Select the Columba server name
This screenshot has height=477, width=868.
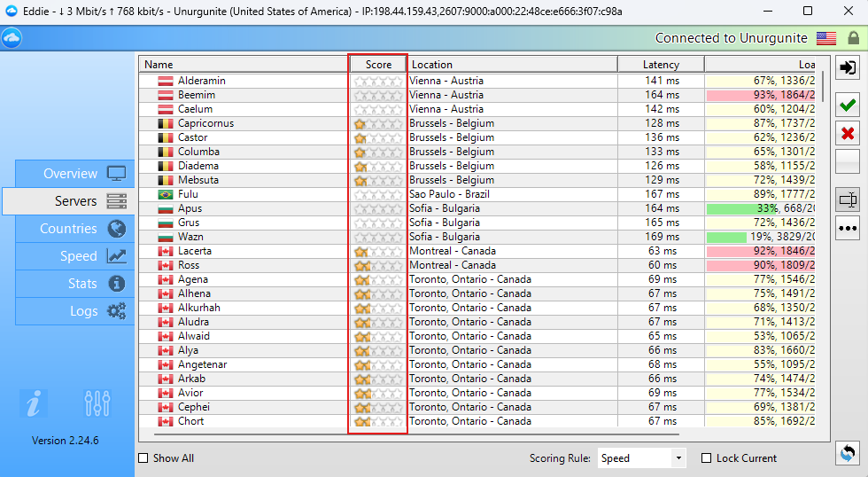click(x=198, y=152)
